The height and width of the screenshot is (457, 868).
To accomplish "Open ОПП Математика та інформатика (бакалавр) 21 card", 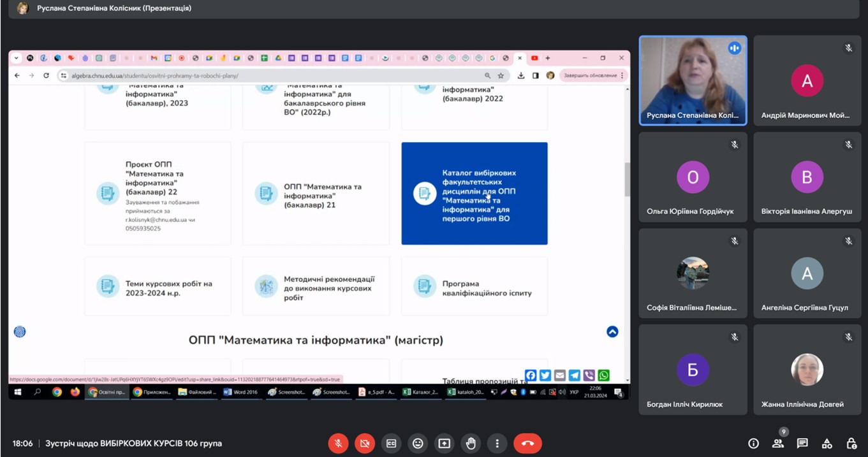I will 316,193.
